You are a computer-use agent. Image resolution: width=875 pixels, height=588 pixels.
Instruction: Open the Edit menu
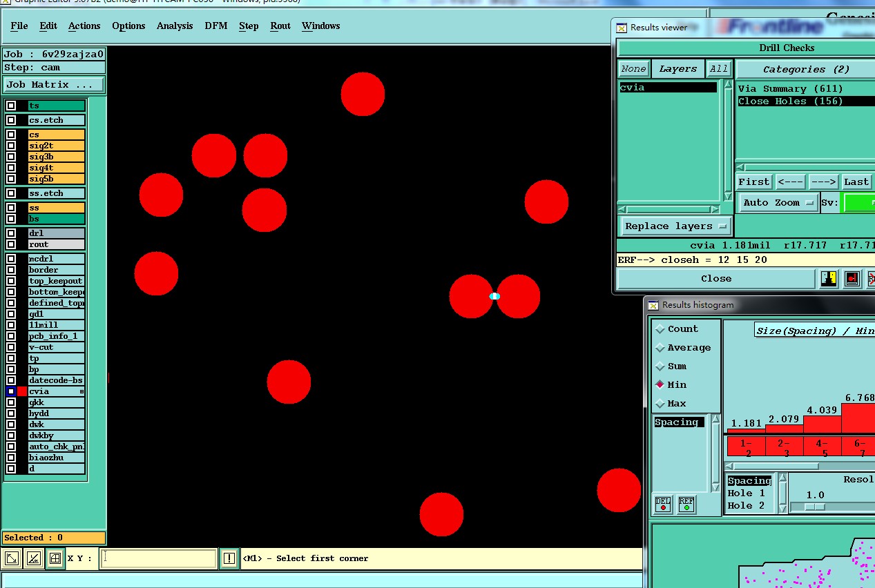[x=48, y=26]
